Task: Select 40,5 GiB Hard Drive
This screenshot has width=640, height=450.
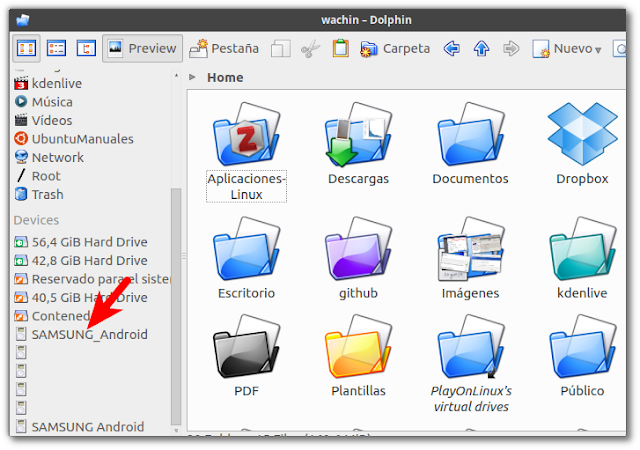Action: (81, 297)
